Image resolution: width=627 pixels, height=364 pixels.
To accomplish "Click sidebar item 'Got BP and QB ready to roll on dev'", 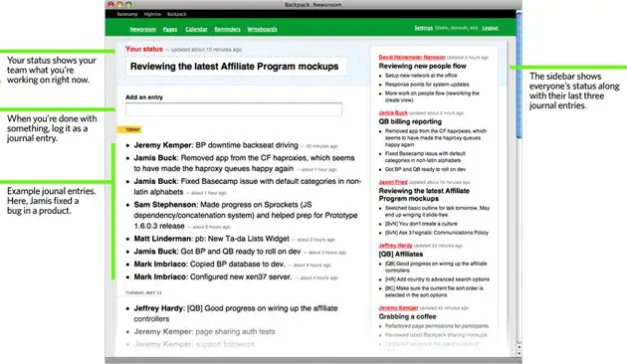I will click(426, 169).
